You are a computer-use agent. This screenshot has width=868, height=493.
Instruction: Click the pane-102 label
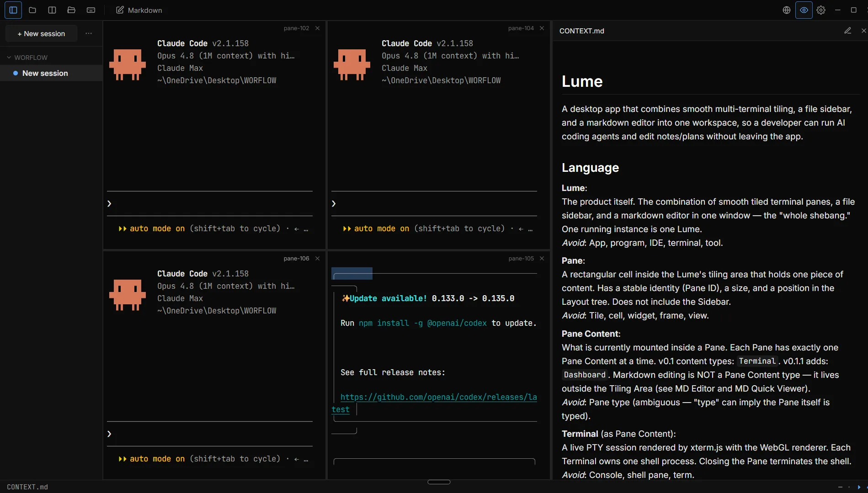pos(296,28)
